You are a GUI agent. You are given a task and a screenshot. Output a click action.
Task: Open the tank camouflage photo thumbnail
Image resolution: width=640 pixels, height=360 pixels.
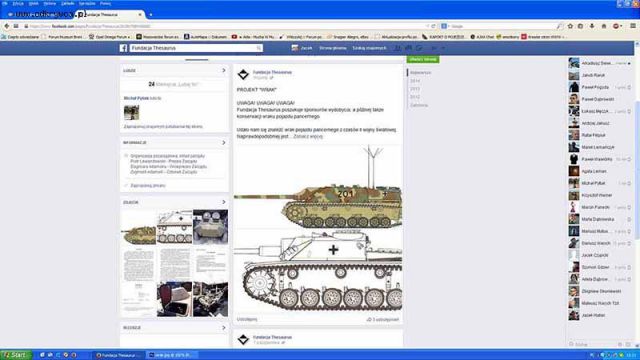coord(138,227)
